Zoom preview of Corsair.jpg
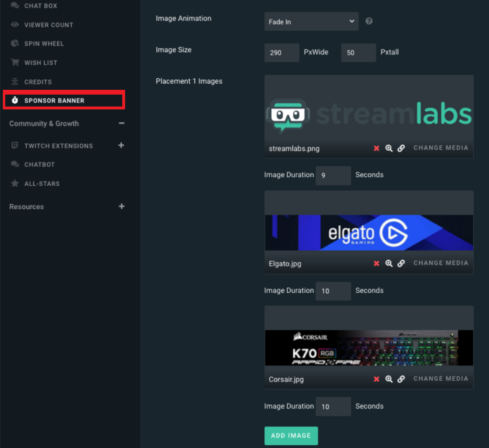 click(389, 379)
